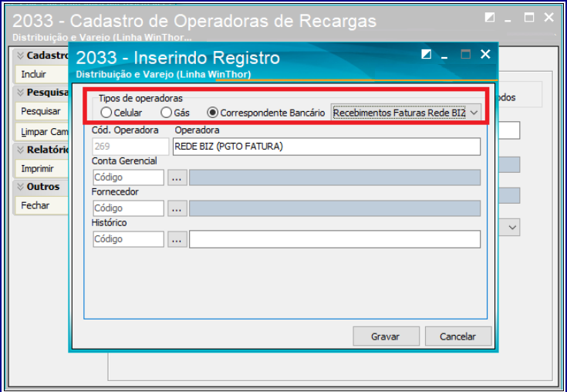
Task: Collapse the Cadastro section chevron
Action: click(x=20, y=56)
